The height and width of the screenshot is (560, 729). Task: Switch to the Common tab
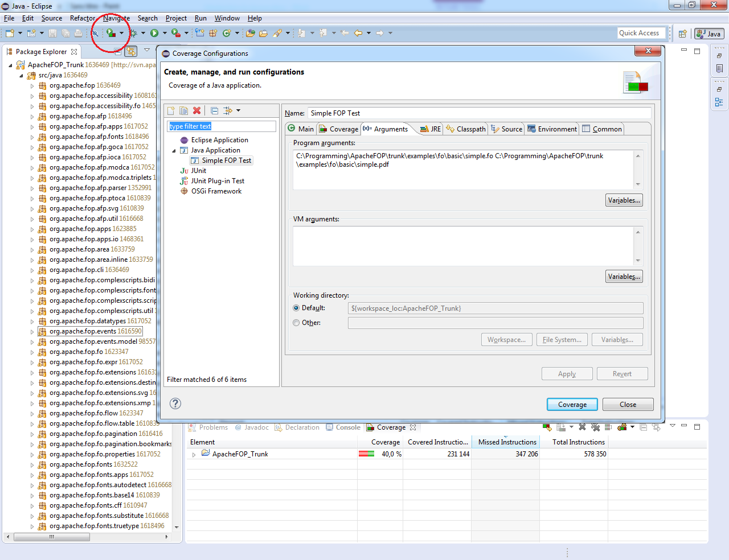click(x=602, y=129)
